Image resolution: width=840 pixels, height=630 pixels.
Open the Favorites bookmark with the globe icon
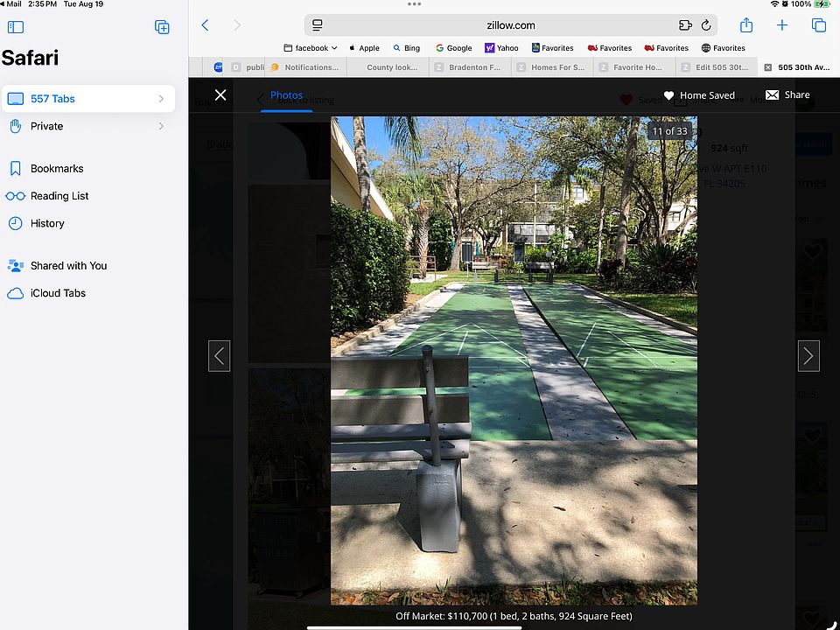(724, 47)
